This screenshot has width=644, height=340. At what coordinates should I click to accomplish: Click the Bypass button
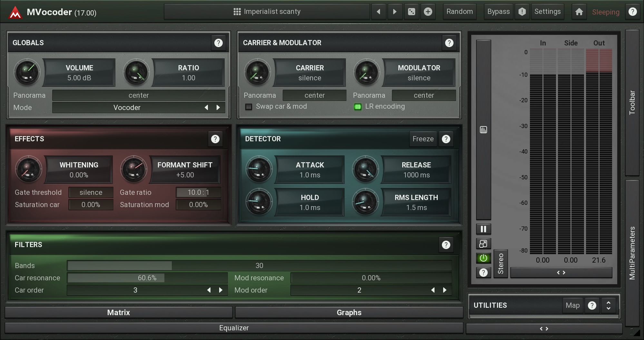(x=498, y=12)
